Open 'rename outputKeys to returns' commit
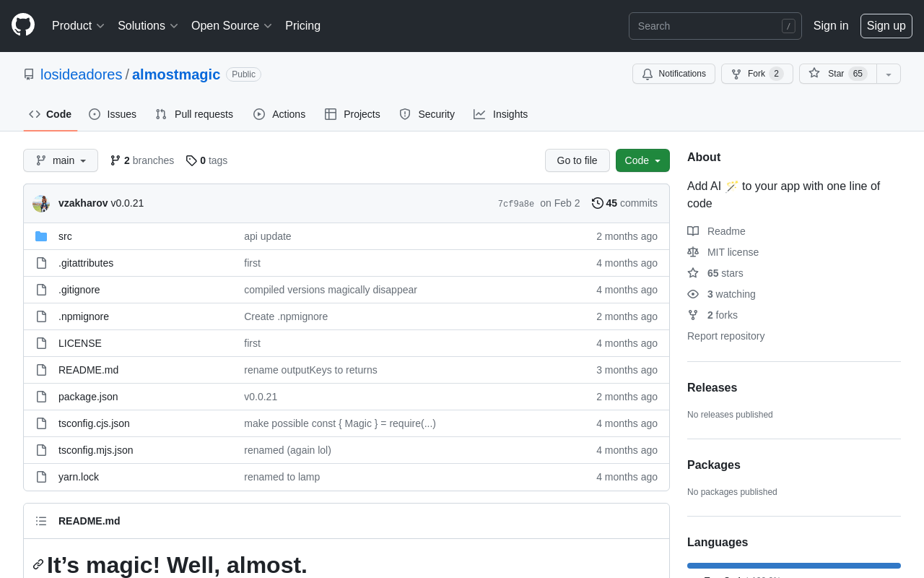This screenshot has width=924, height=578. tap(310, 370)
